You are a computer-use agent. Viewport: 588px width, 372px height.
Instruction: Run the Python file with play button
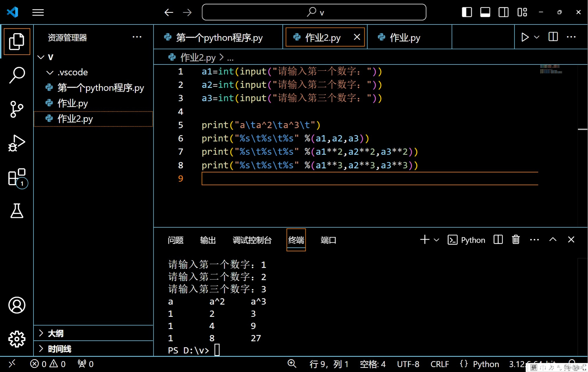click(x=525, y=37)
